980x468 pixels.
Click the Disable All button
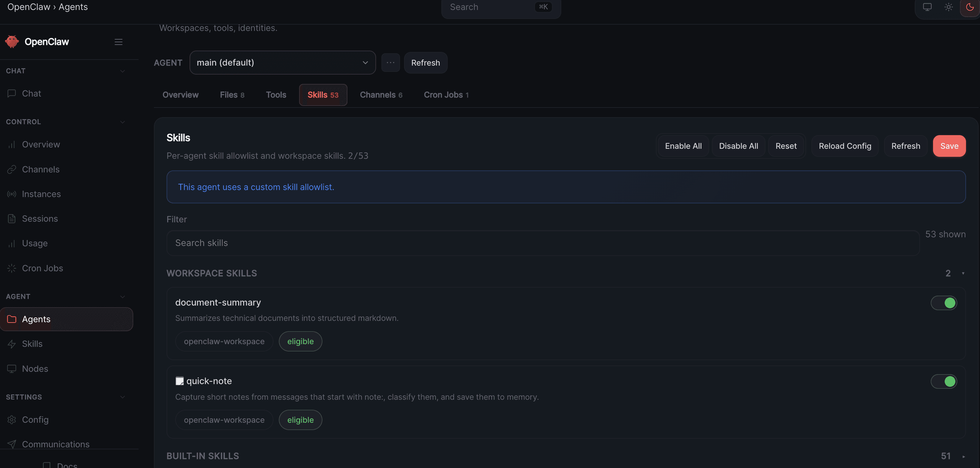coord(738,146)
